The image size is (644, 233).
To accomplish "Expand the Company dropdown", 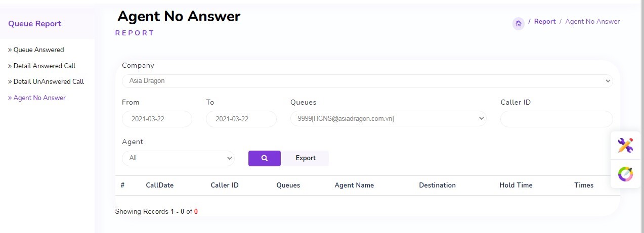I will (x=367, y=81).
